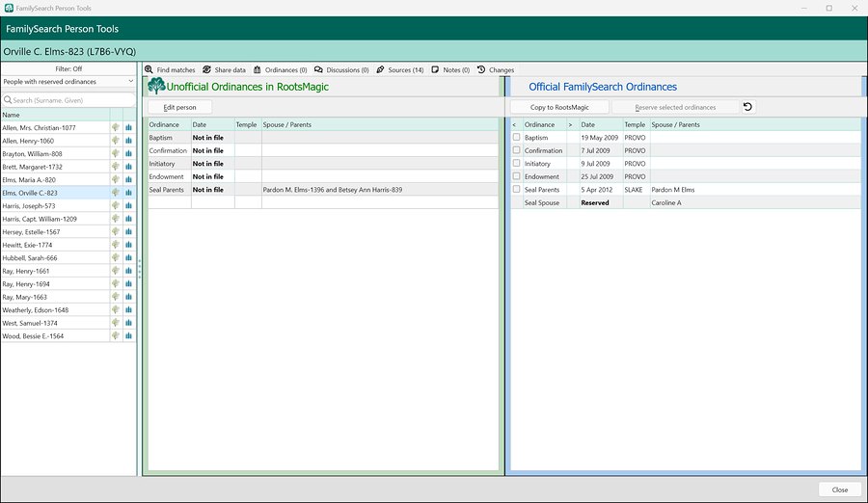Click FamilySearch tree icon for Ray, Henry-1694
The width and height of the screenshot is (868, 503).
(116, 284)
